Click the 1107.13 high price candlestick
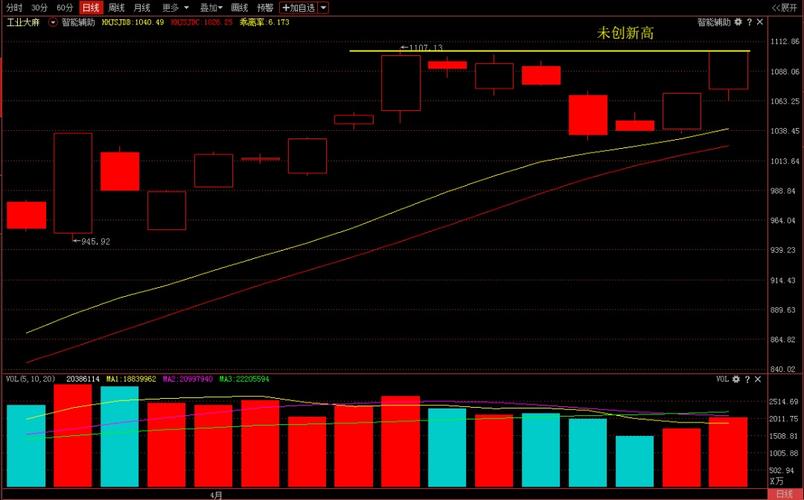Screen dimensions: 804x500 401,83
